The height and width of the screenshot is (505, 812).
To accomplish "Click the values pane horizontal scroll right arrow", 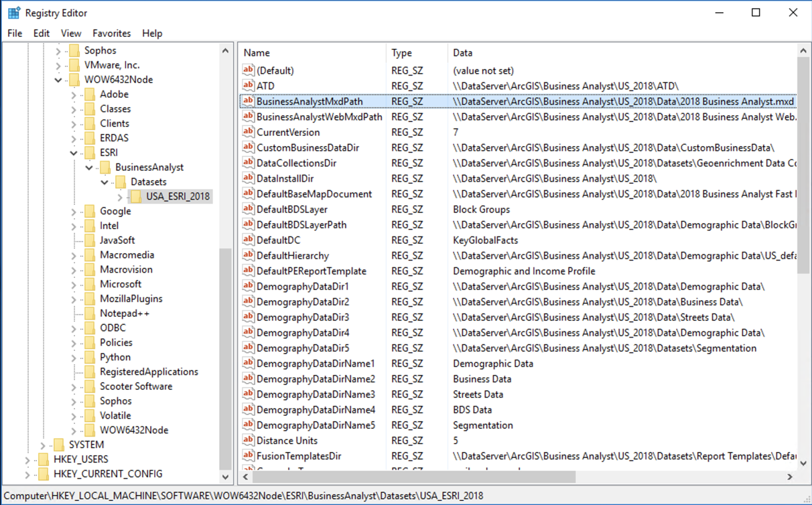I will click(790, 477).
